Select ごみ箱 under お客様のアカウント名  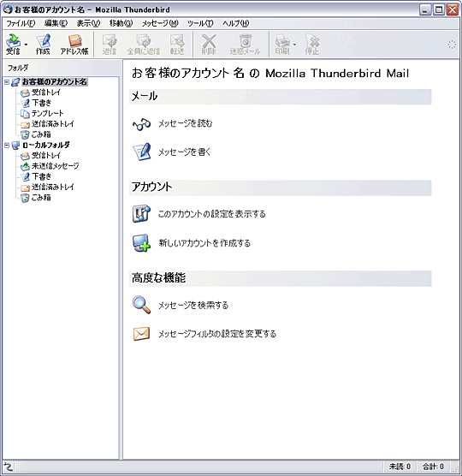click(41, 134)
